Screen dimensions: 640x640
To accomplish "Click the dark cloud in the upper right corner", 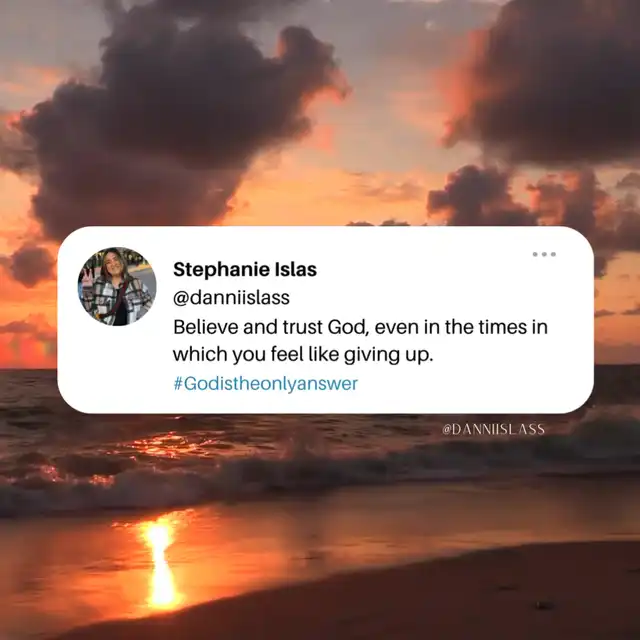I will click(x=547, y=82).
